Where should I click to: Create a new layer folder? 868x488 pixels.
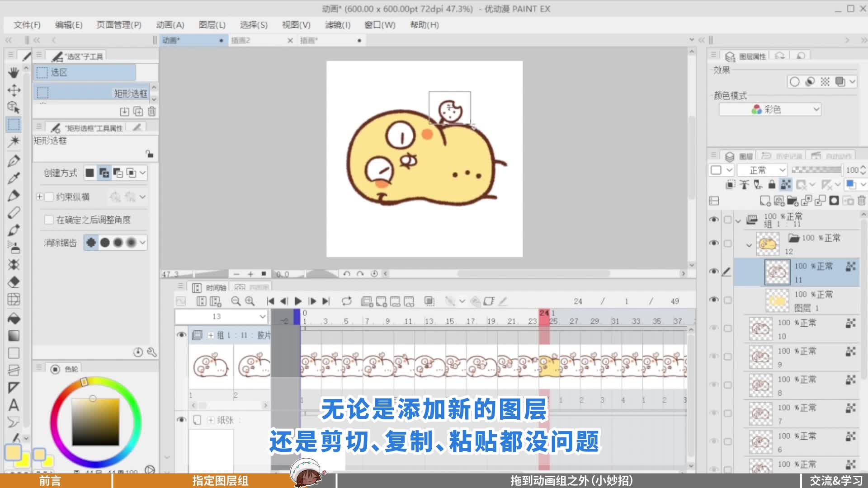(793, 200)
